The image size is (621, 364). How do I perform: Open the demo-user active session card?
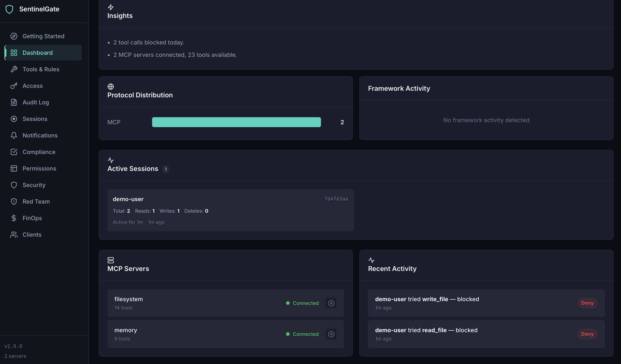(230, 210)
